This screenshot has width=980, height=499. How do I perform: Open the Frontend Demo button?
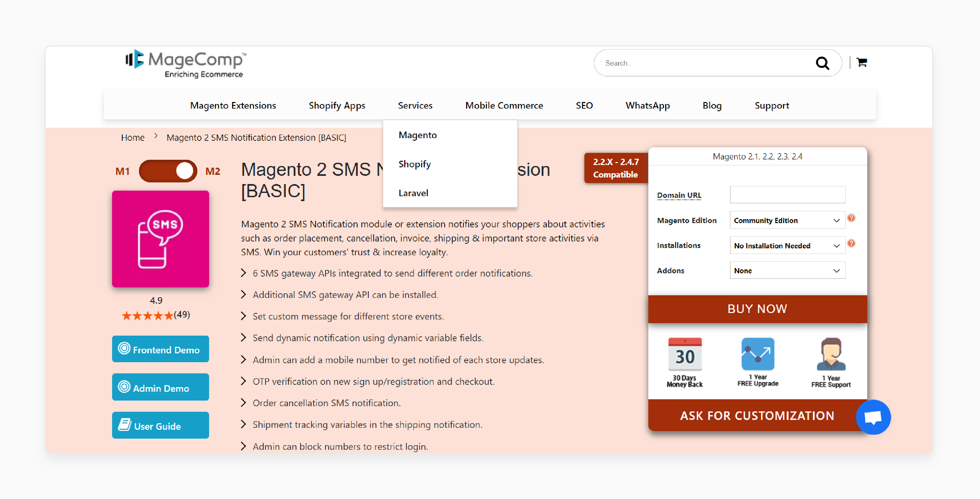pos(161,349)
